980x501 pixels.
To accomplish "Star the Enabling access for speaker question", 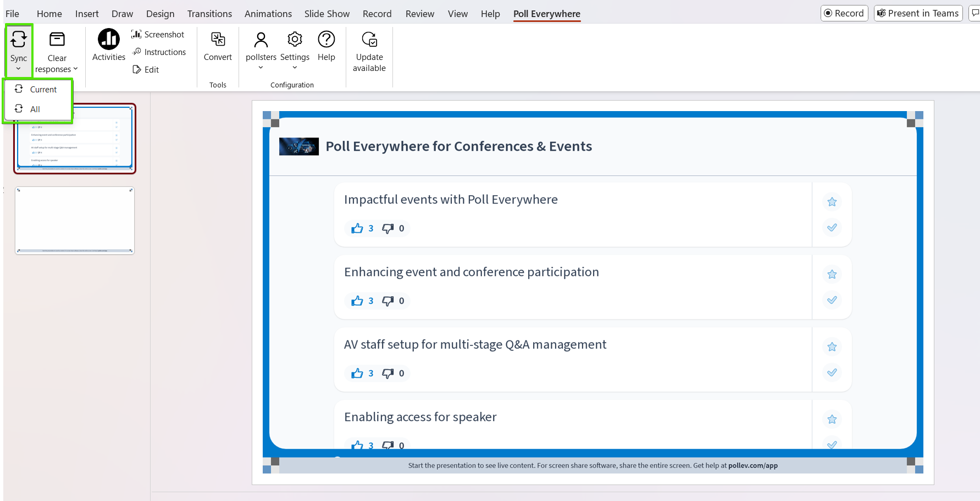I will (x=832, y=420).
